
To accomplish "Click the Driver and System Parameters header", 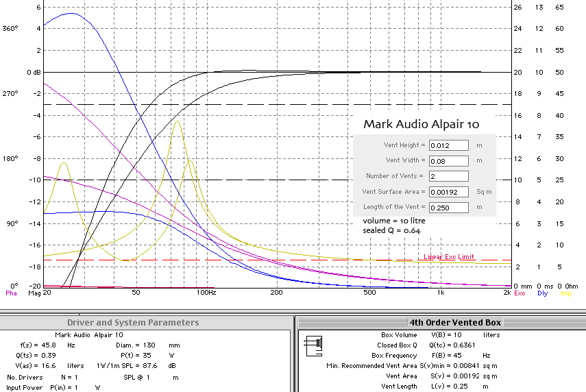I will coord(133,323).
